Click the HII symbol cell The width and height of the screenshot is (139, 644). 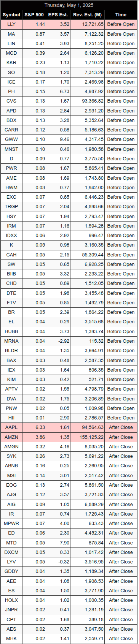pos(11,418)
